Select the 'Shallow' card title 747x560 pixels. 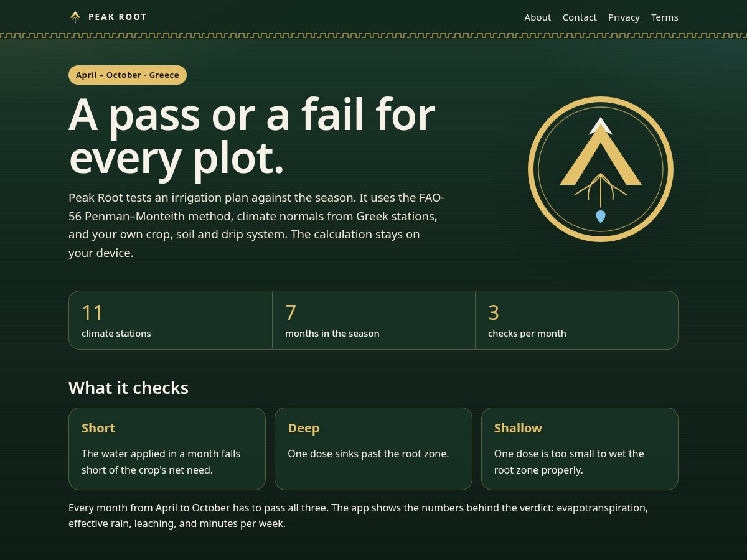[518, 428]
